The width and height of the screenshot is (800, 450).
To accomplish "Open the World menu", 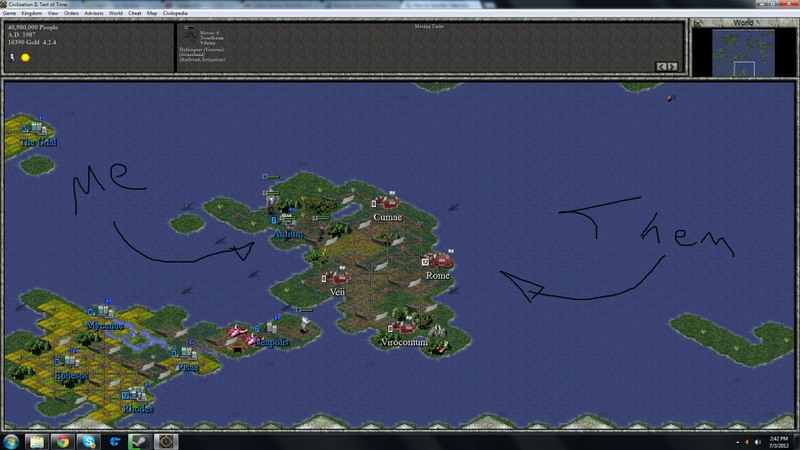I will tap(116, 13).
